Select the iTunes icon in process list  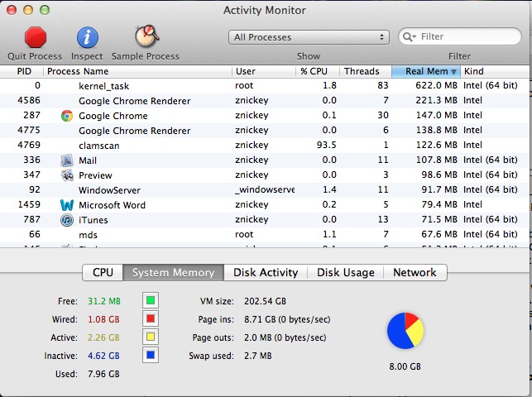click(x=67, y=220)
